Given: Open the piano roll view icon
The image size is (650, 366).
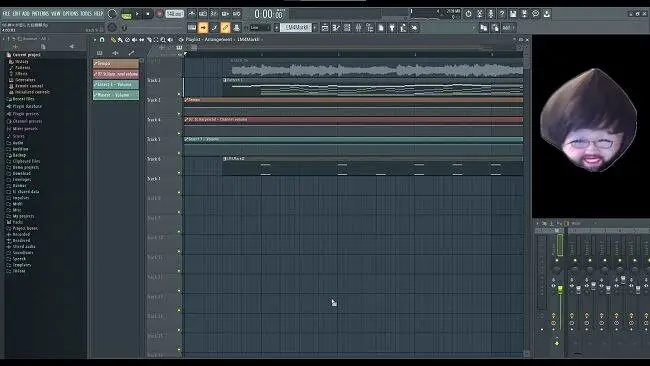Looking at the screenshot, I should 336,28.
